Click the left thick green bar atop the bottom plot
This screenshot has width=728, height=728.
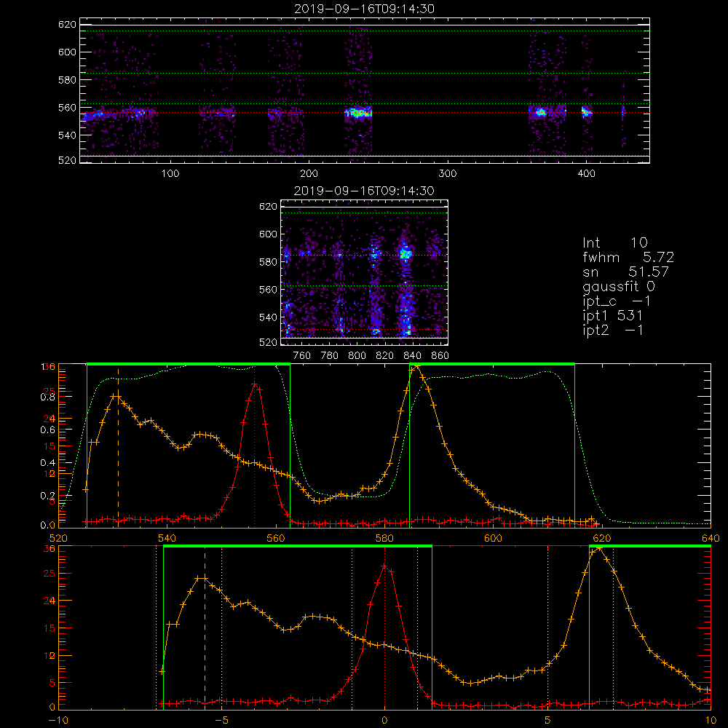pyautogui.click(x=298, y=546)
